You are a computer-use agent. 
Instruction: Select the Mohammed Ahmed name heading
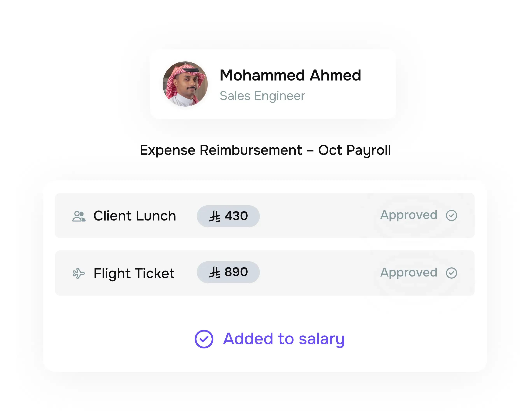[290, 75]
